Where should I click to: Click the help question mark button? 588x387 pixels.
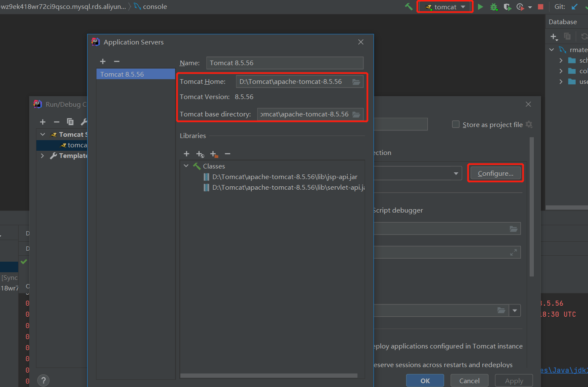point(43,380)
